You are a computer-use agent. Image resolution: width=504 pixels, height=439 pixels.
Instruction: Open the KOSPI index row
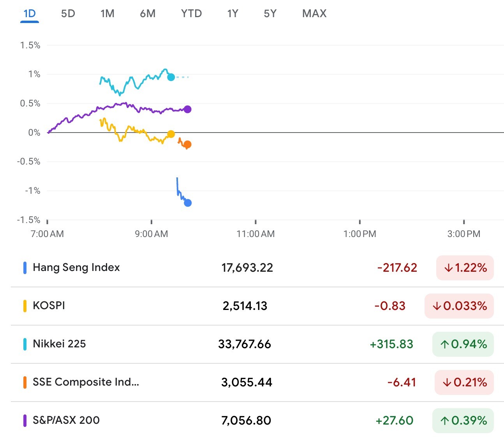pyautogui.click(x=257, y=306)
